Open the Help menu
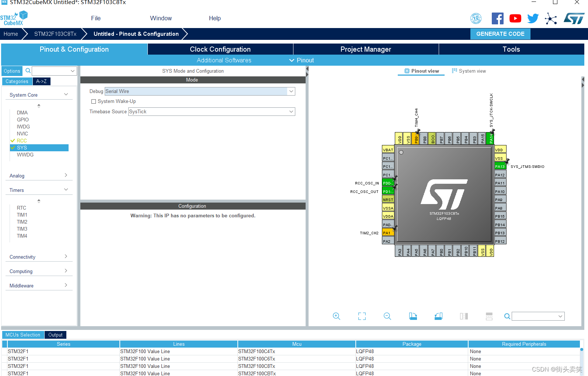 click(x=215, y=18)
